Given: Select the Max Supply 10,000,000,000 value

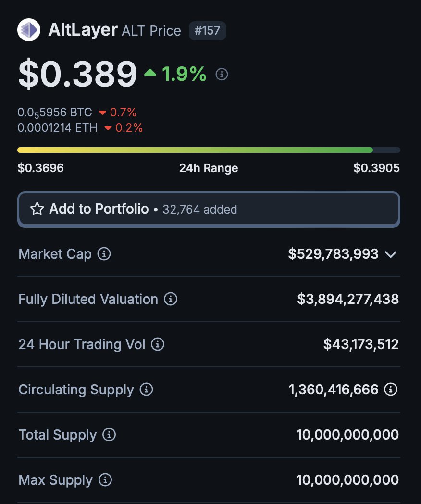Looking at the screenshot, I should click(x=347, y=480).
